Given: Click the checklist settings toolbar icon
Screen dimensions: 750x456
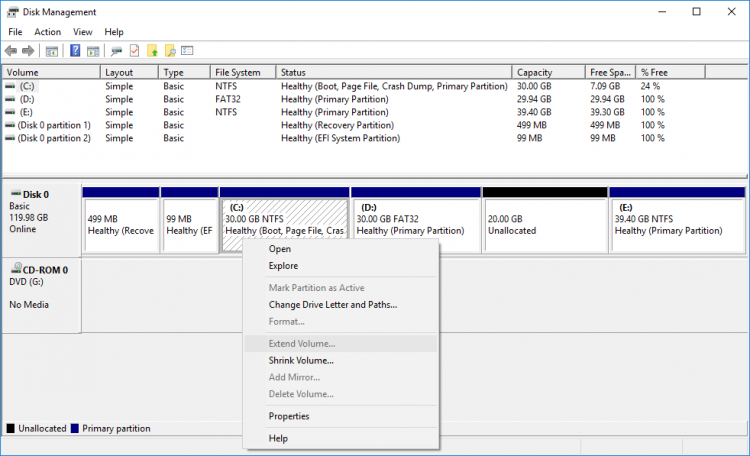Looking at the screenshot, I should pos(188,50).
